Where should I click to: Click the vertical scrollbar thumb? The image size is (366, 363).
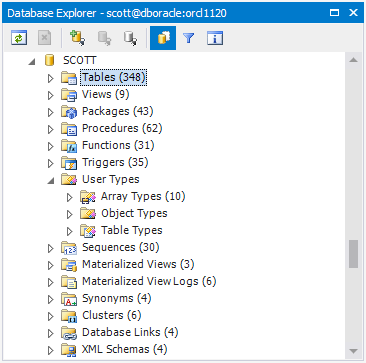tap(354, 254)
